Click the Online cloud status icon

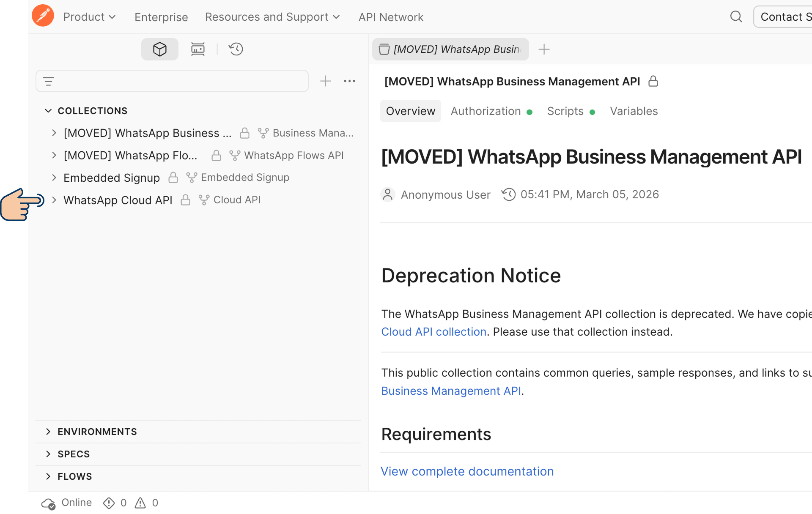(x=48, y=503)
